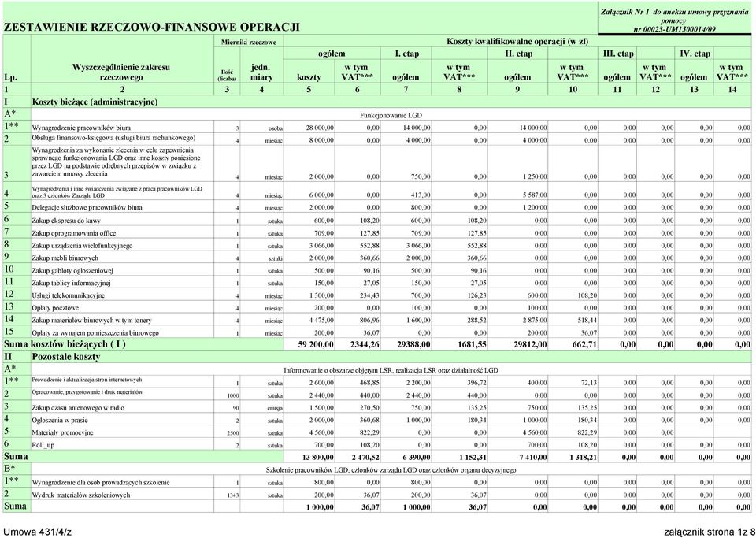
Task: Click the total '2344,26'
Action: (x=363, y=345)
